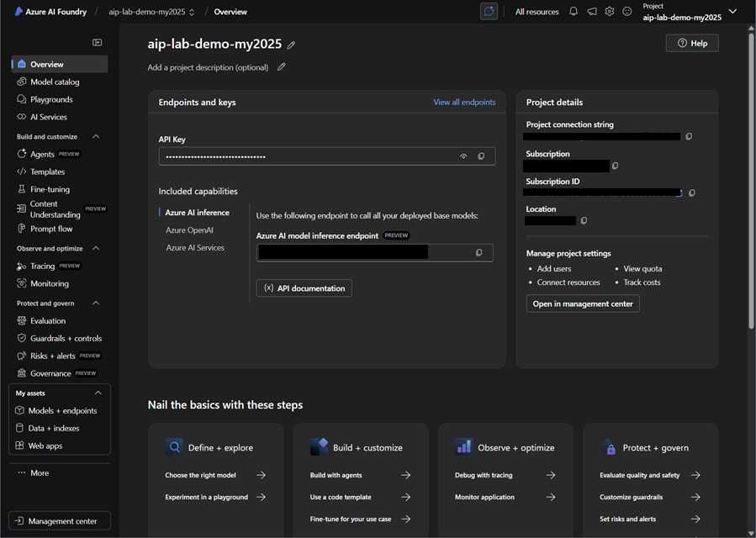Select Azure AI inference capability tab
Viewport: 756px width, 538px height.
[197, 213]
